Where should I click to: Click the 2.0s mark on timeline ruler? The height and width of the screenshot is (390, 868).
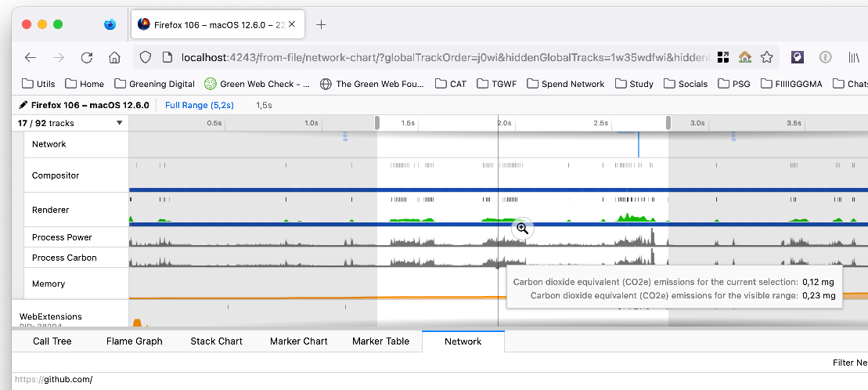tap(504, 123)
